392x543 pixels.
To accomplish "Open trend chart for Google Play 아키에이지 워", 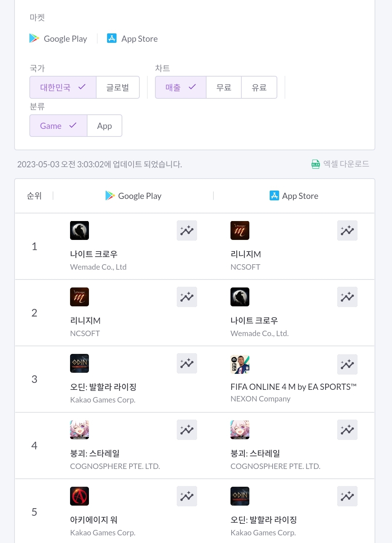I will coord(187,496).
